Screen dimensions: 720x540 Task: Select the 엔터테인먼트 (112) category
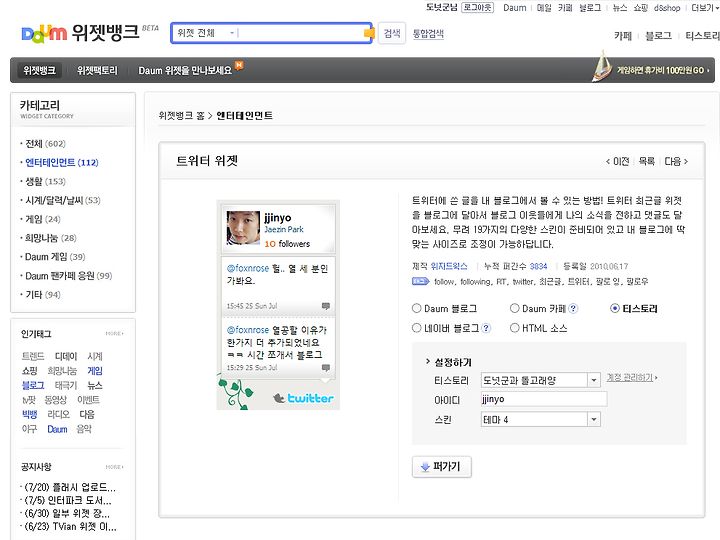pyautogui.click(x=62, y=163)
